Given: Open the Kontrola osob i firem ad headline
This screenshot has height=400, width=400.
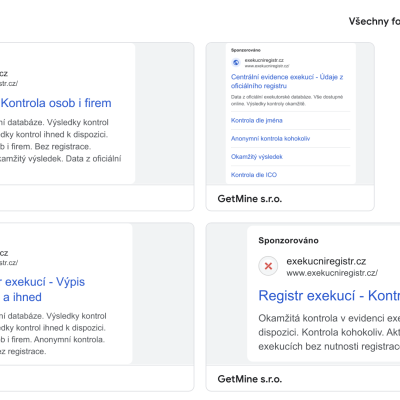Looking at the screenshot, I should [56, 103].
